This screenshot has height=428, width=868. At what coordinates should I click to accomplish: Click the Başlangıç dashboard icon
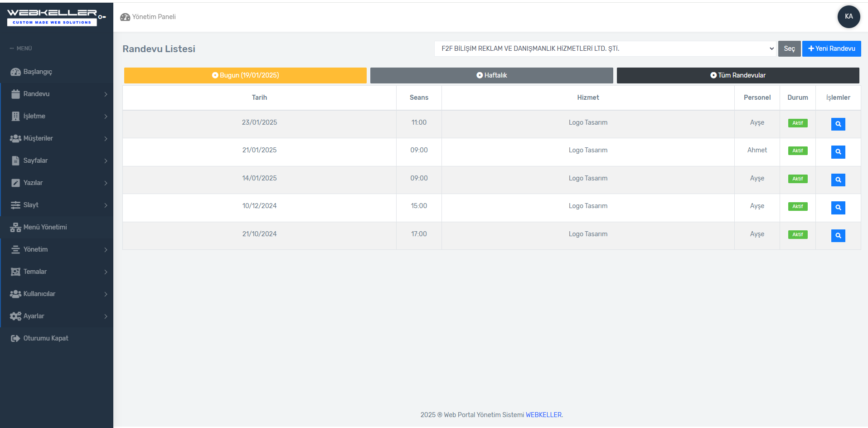15,72
